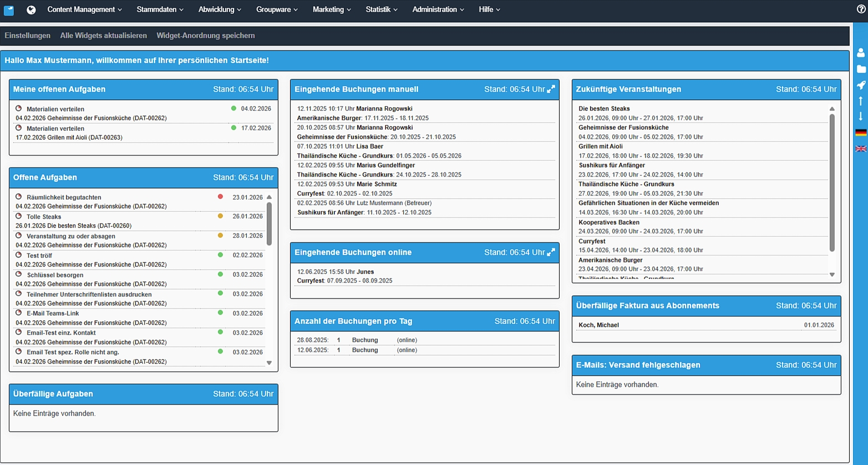Switch language with the UK flag
This screenshot has width=868, height=465.
pyautogui.click(x=861, y=149)
